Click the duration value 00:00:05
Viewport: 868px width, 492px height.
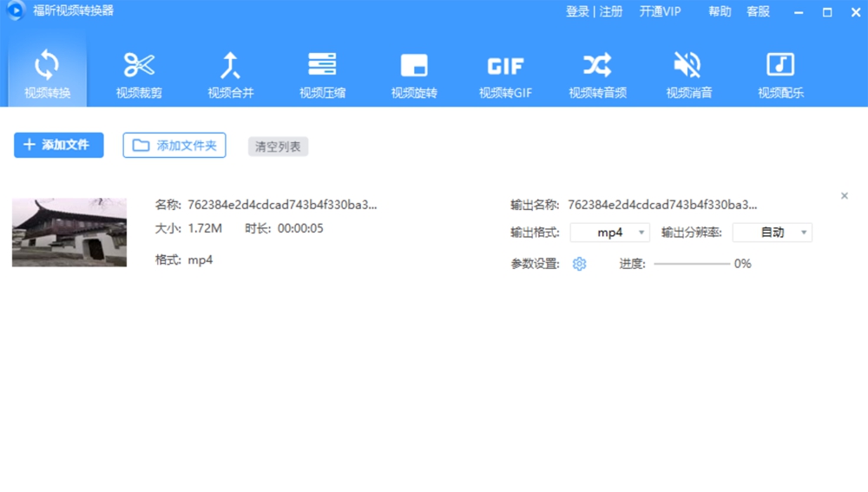pyautogui.click(x=300, y=228)
